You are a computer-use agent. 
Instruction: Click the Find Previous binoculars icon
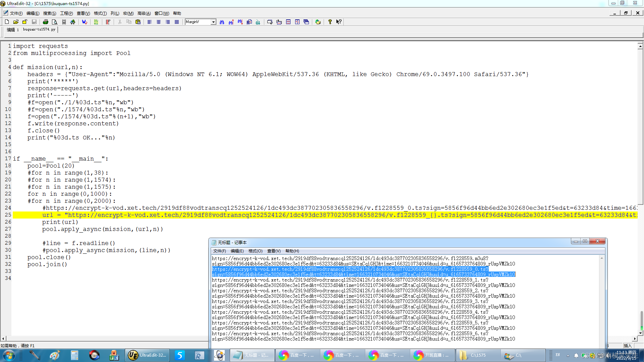click(231, 22)
